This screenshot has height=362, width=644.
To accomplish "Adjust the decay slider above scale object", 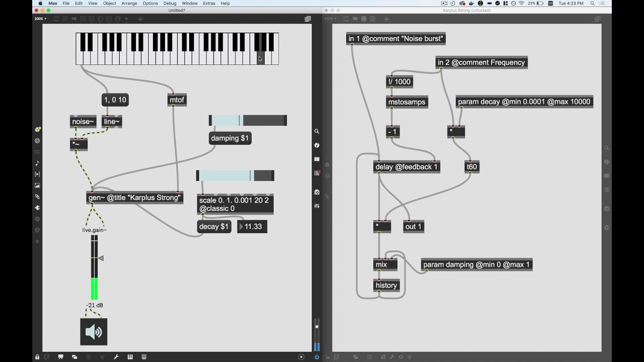I will pos(235,175).
